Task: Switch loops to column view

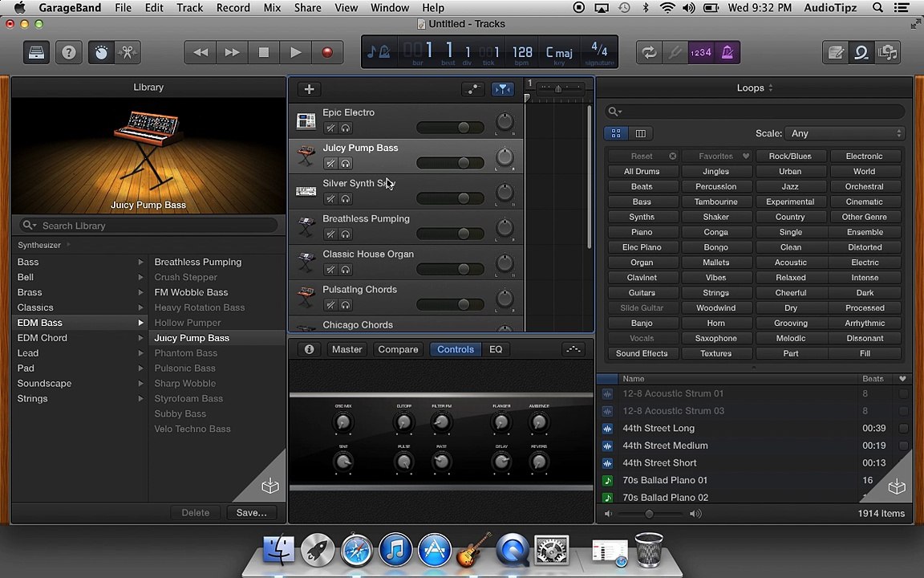Action: [640, 133]
